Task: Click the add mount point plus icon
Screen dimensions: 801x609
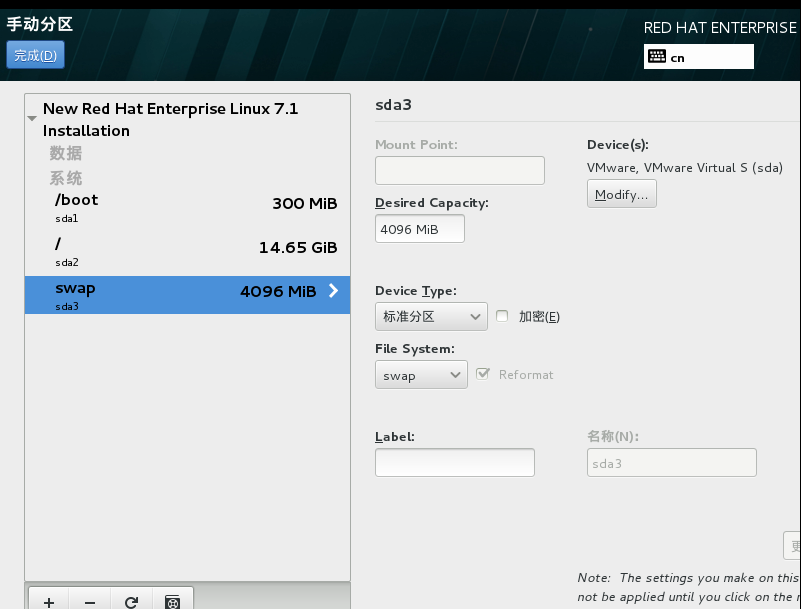Action: point(49,601)
